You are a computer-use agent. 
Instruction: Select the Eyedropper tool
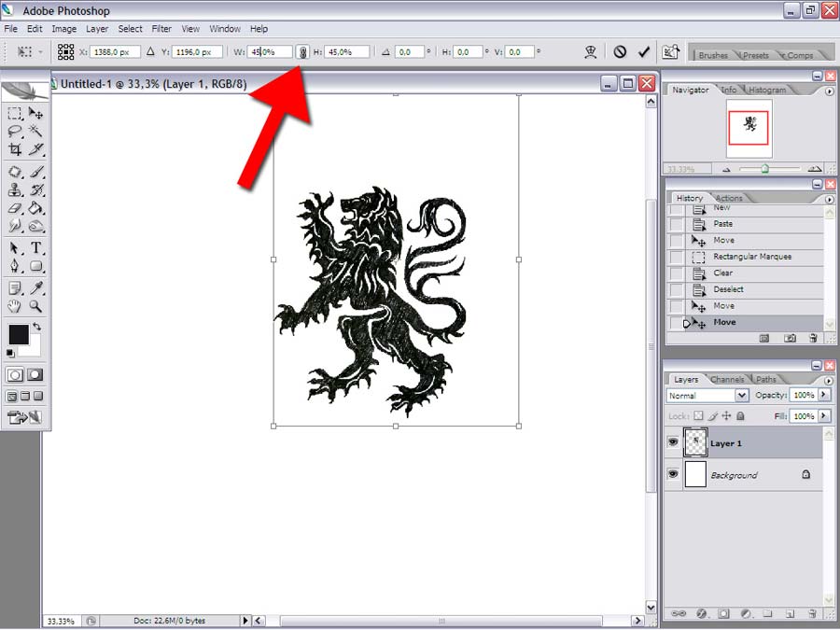click(x=35, y=288)
